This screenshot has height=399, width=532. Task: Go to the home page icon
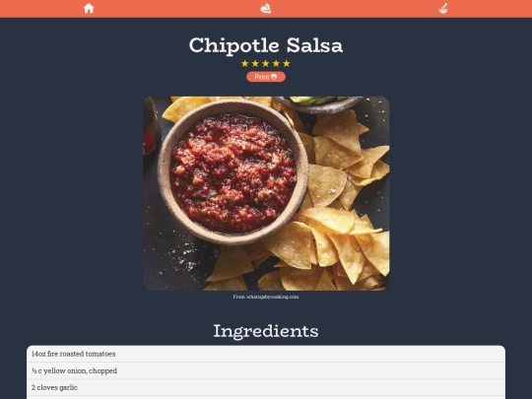point(89,8)
